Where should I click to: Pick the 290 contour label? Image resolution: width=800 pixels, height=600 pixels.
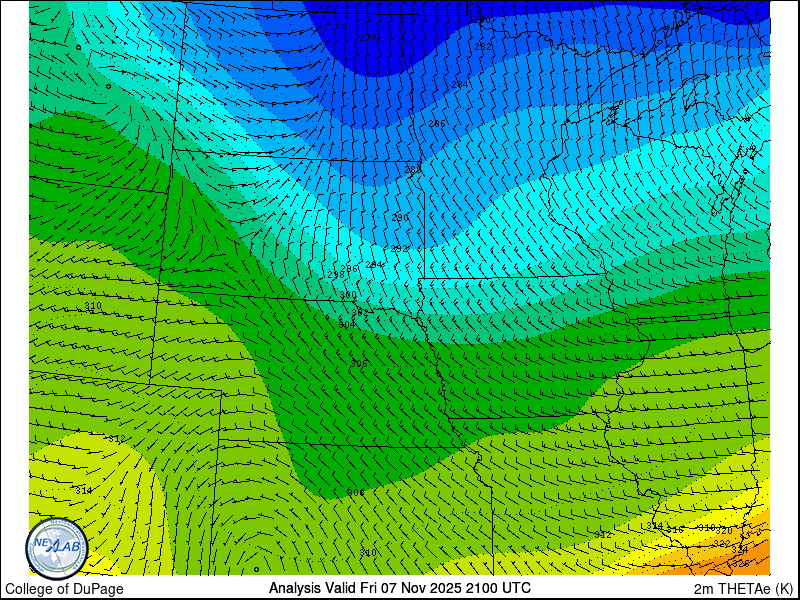tap(399, 218)
